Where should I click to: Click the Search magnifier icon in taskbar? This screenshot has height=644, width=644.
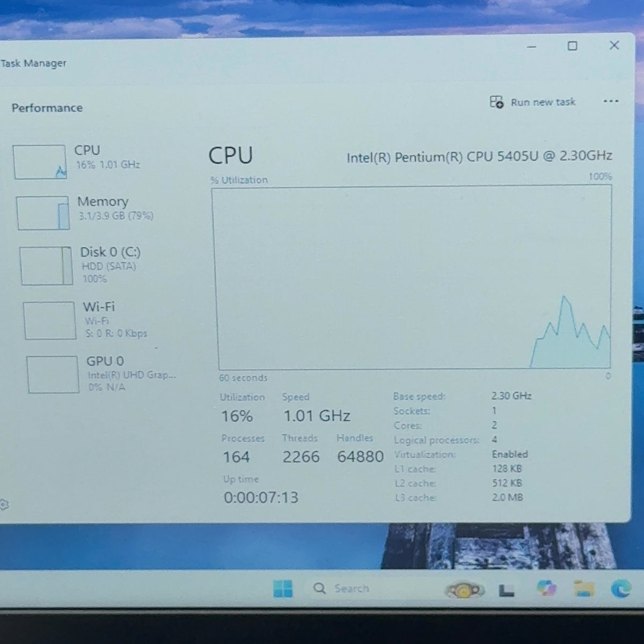319,589
